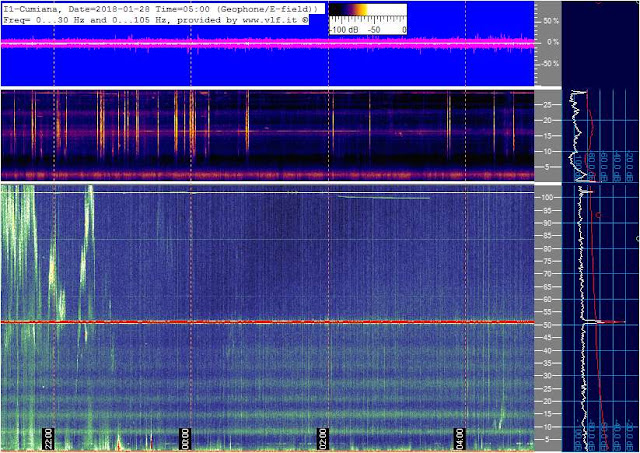The height and width of the screenshot is (453, 640).
Task: Click the 45 Hz frequency axis label
Action: click(547, 338)
